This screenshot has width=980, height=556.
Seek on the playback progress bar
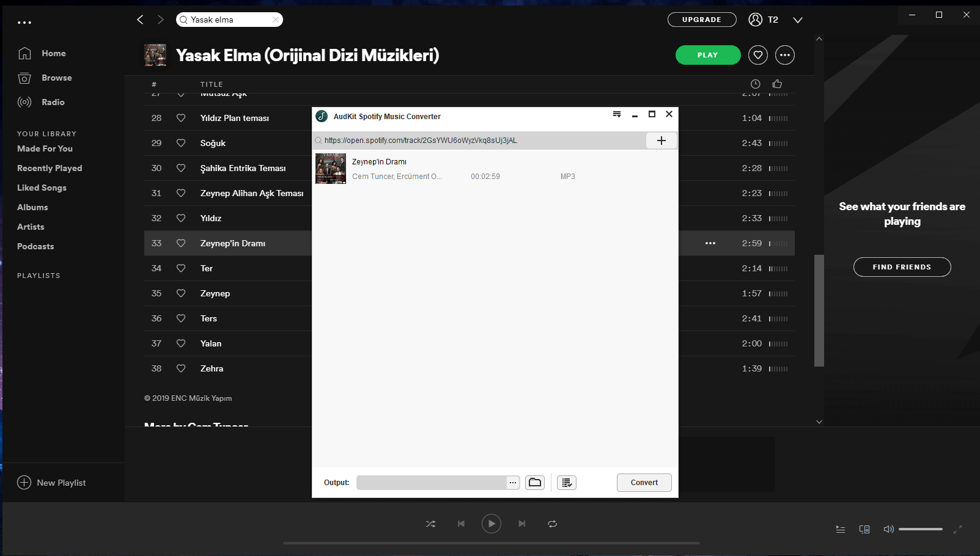(492, 543)
